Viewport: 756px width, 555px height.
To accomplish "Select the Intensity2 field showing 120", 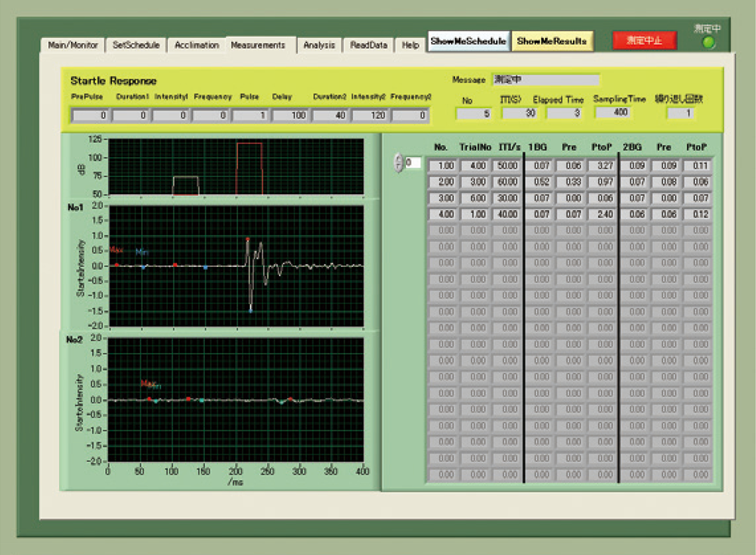I will (370, 115).
